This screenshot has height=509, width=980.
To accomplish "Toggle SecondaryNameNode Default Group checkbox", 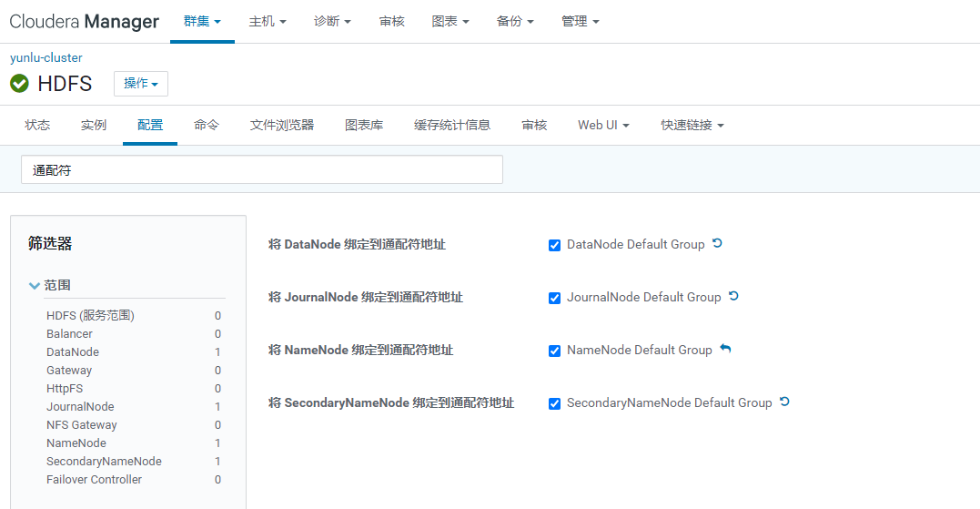I will 554,403.
